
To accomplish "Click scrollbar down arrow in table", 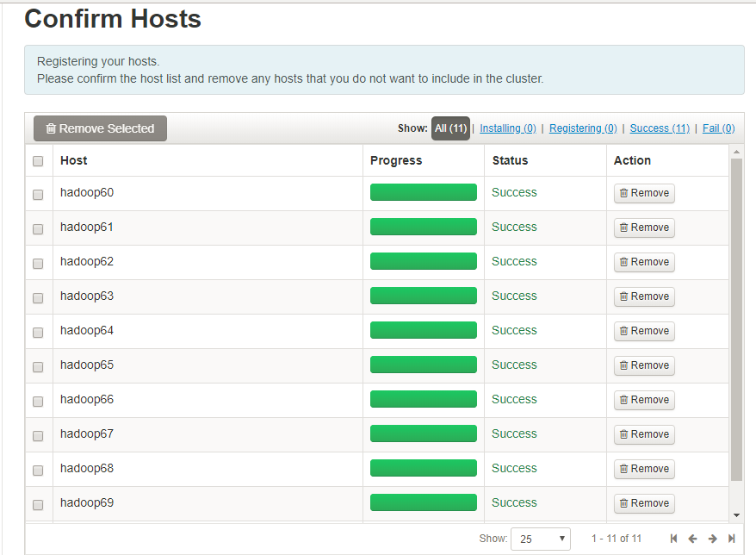I will (x=736, y=515).
